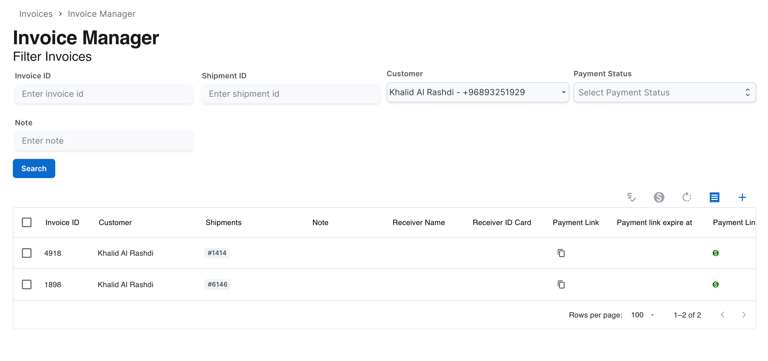Click the dollar checkmark toolbar icon
The width and height of the screenshot is (768, 361).
(631, 197)
